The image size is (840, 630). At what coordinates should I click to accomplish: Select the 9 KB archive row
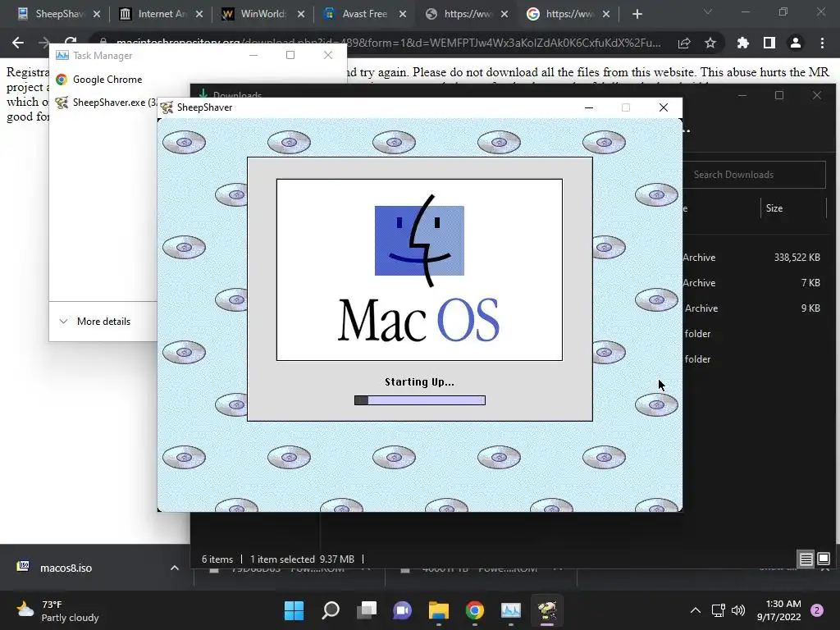coord(756,308)
